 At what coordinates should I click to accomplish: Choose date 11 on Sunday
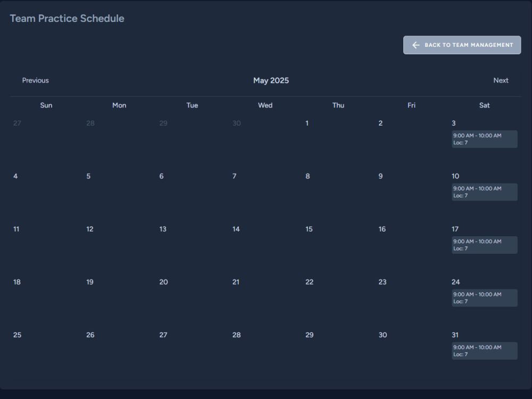click(16, 229)
